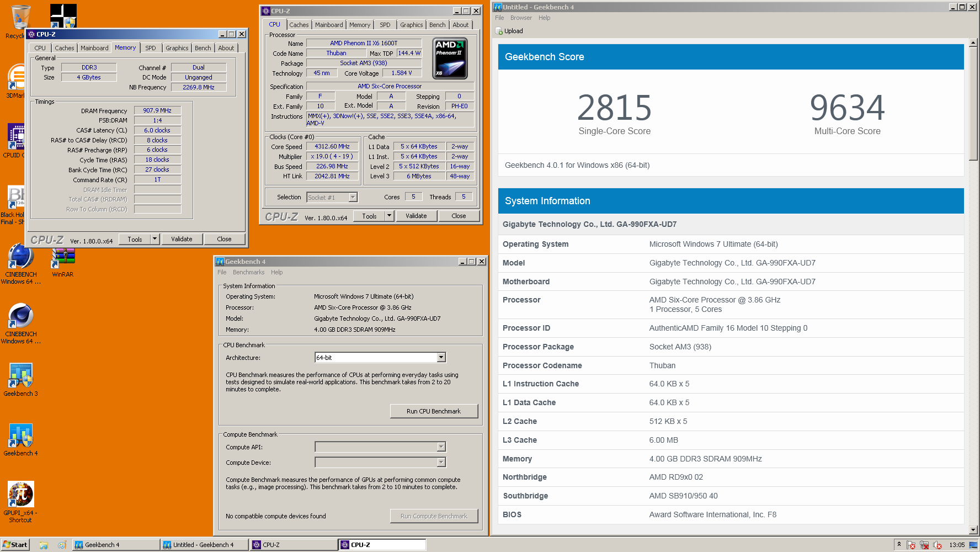Click the Single-Core Score 2815
This screenshot has height=552, width=980.
[614, 107]
